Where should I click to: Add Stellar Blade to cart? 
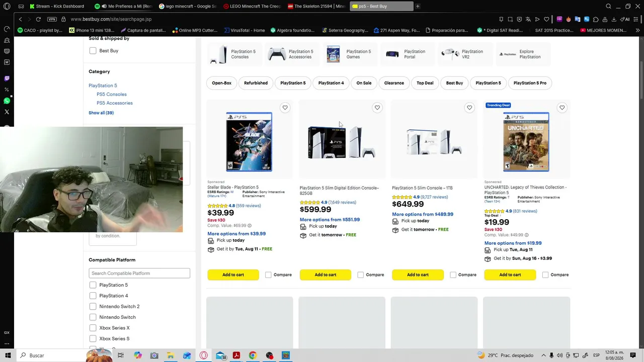tap(233, 275)
